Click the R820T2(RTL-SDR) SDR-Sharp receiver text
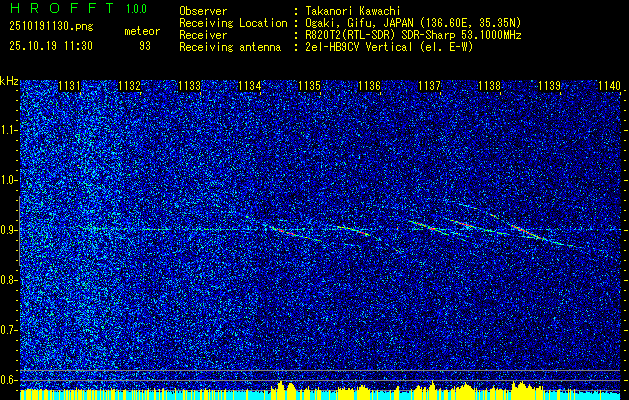Image resolution: width=629 pixels, height=400 pixels. [413, 35]
